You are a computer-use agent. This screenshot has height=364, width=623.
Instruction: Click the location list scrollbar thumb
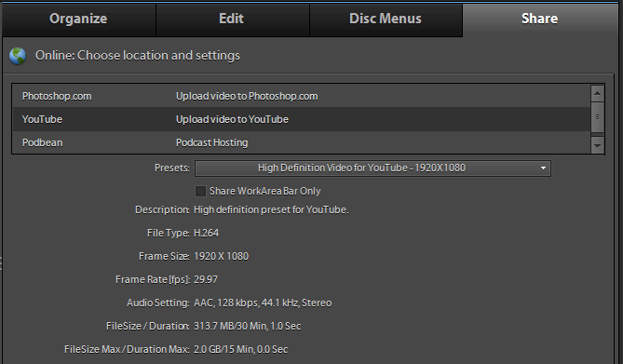tap(597, 117)
